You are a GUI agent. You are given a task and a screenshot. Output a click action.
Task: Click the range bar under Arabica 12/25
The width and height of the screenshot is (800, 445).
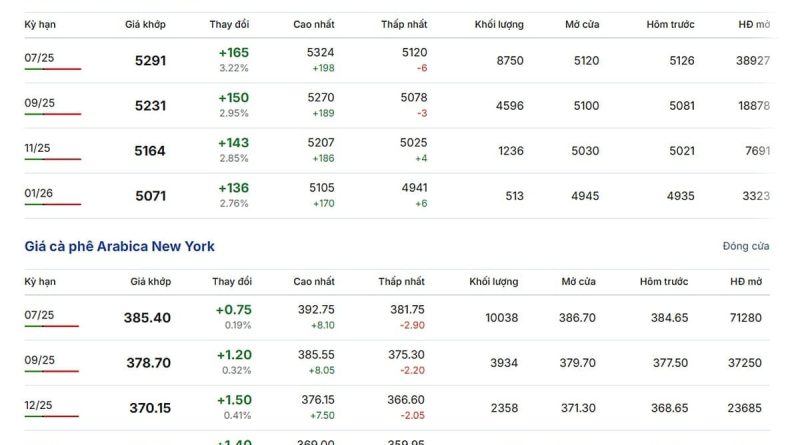[52, 416]
